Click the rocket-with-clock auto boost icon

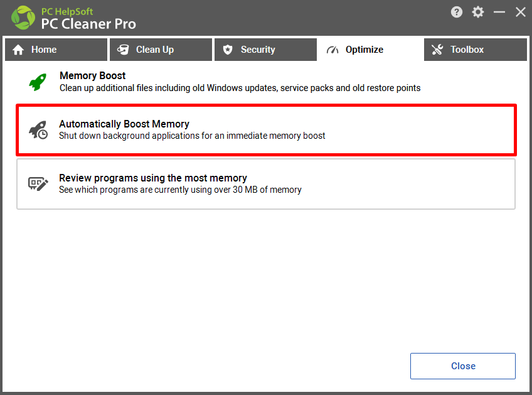38,130
